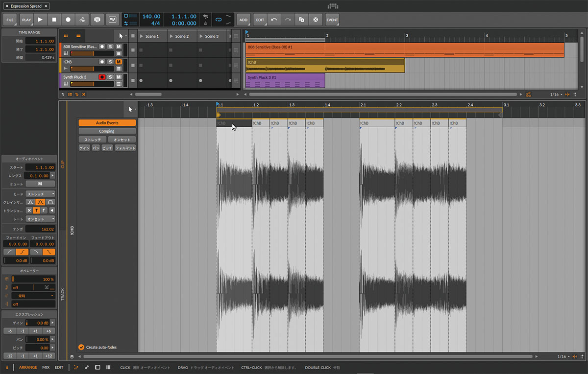Open the dashboard grid icon at top right

click(x=333, y=6)
